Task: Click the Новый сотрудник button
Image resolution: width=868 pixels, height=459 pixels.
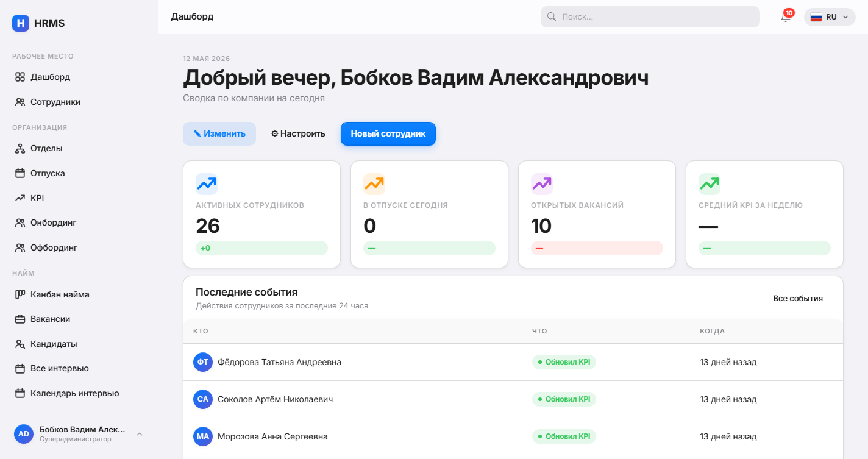Action: coord(388,133)
